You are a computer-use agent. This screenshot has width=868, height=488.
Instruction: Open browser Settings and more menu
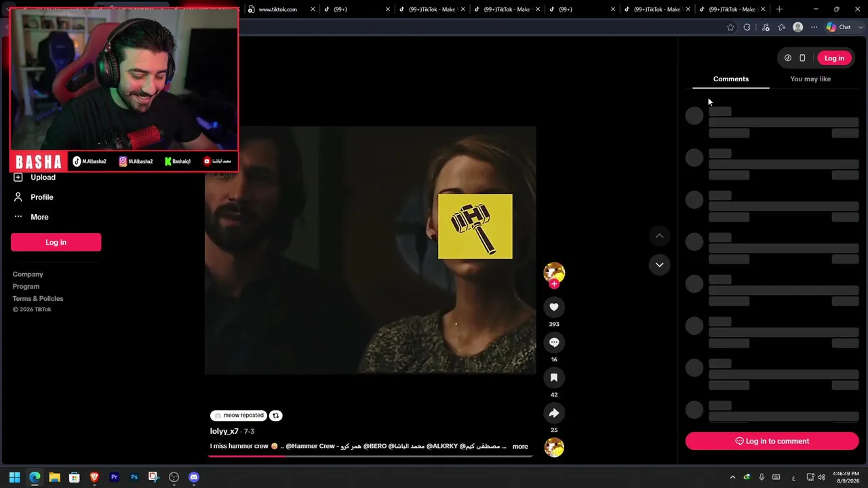tap(814, 27)
